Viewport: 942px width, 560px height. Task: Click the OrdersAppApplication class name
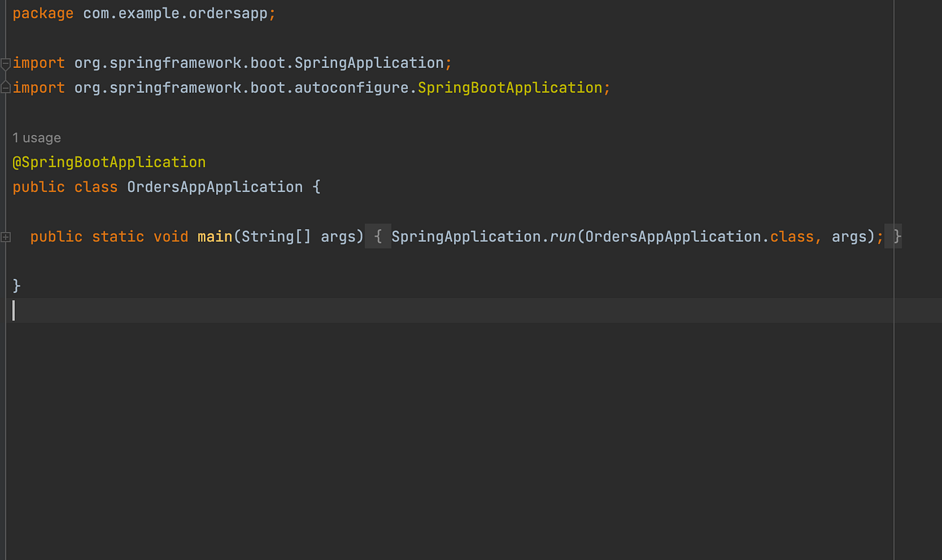pyautogui.click(x=214, y=187)
